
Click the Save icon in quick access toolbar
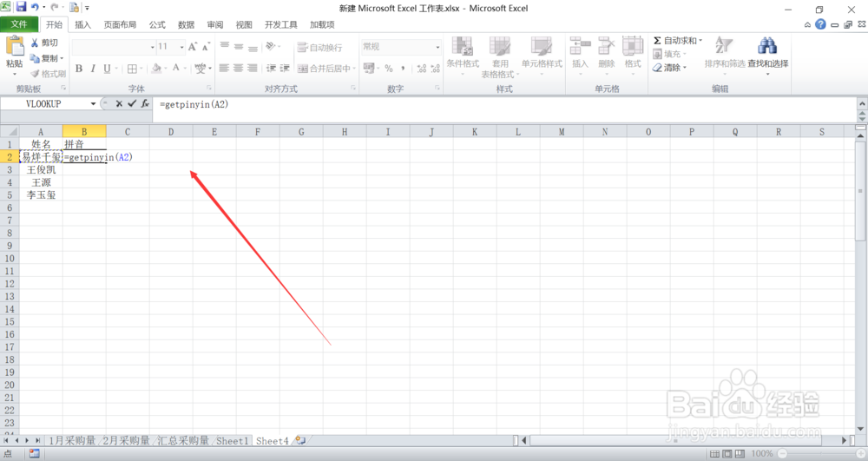tap(21, 7)
